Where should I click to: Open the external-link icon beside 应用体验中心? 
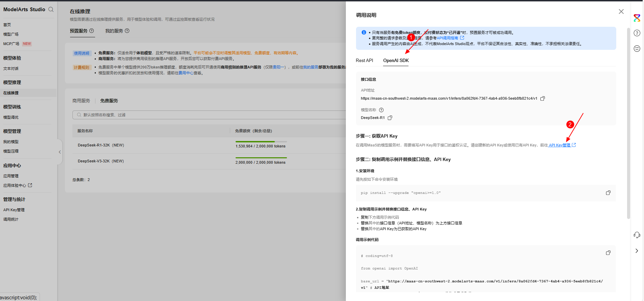[30, 185]
